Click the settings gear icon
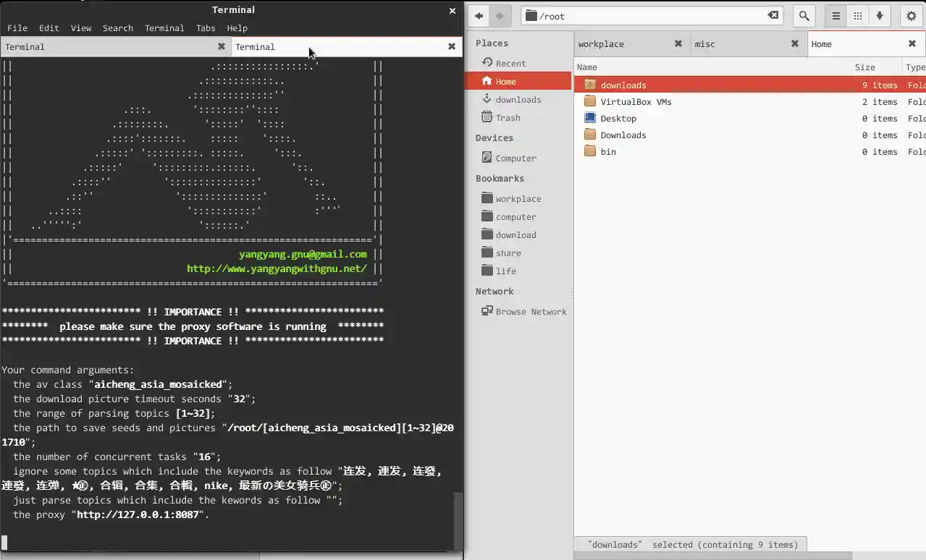926x560 pixels. coord(910,15)
